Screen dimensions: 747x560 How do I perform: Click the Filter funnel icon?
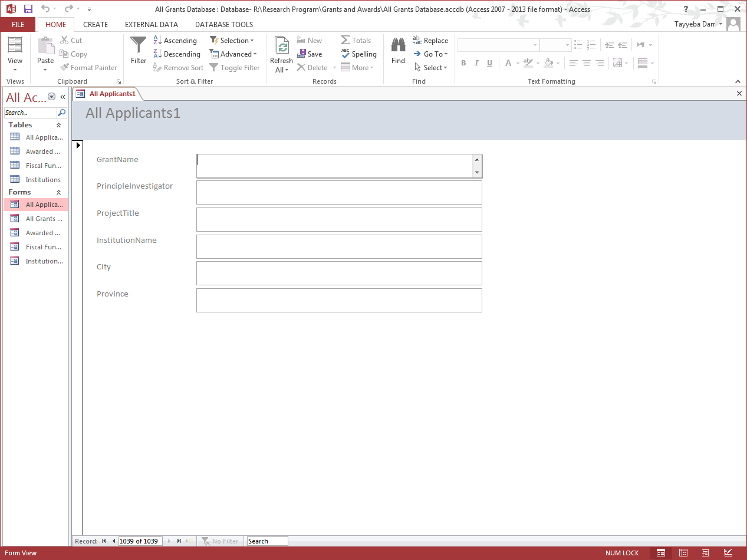click(139, 46)
